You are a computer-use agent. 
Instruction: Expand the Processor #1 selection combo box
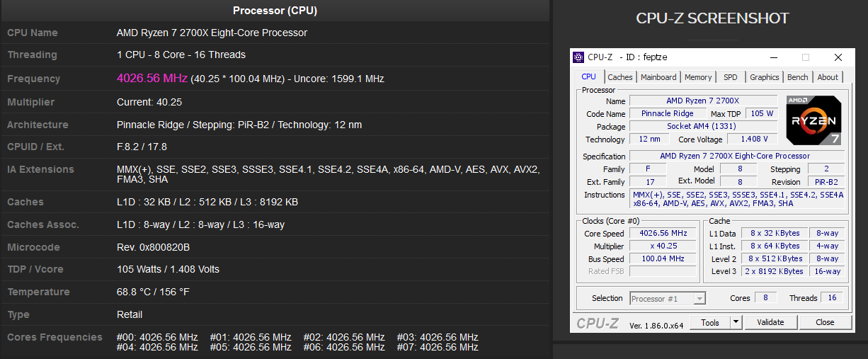[x=668, y=298]
